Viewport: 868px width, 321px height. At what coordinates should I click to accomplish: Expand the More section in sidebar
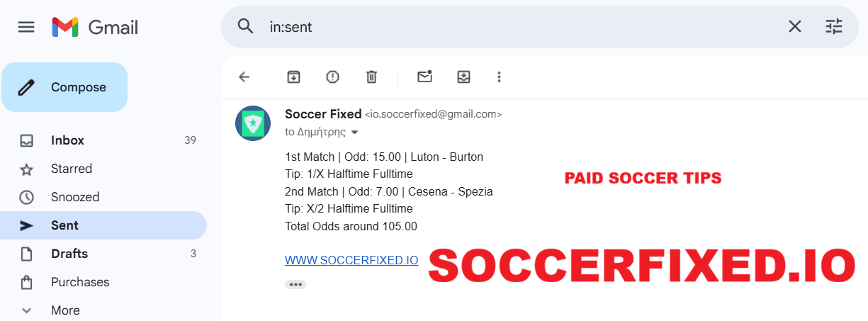pos(65,310)
